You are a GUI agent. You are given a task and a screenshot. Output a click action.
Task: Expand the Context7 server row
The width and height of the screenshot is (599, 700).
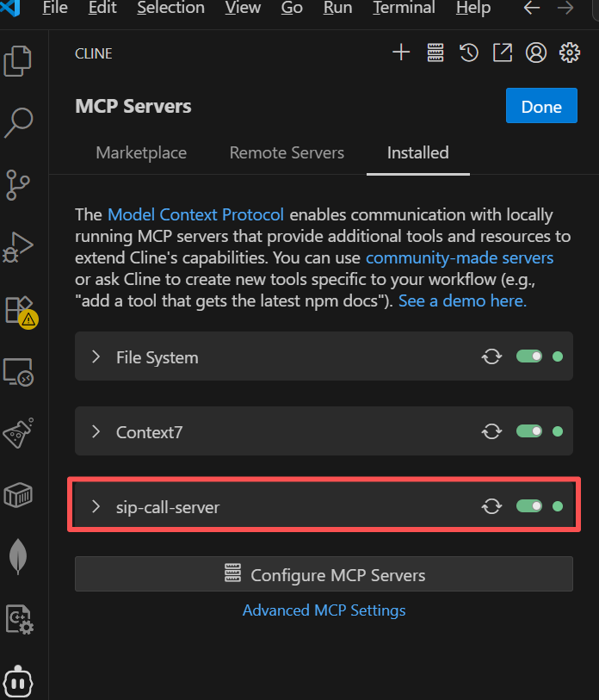[x=96, y=431]
